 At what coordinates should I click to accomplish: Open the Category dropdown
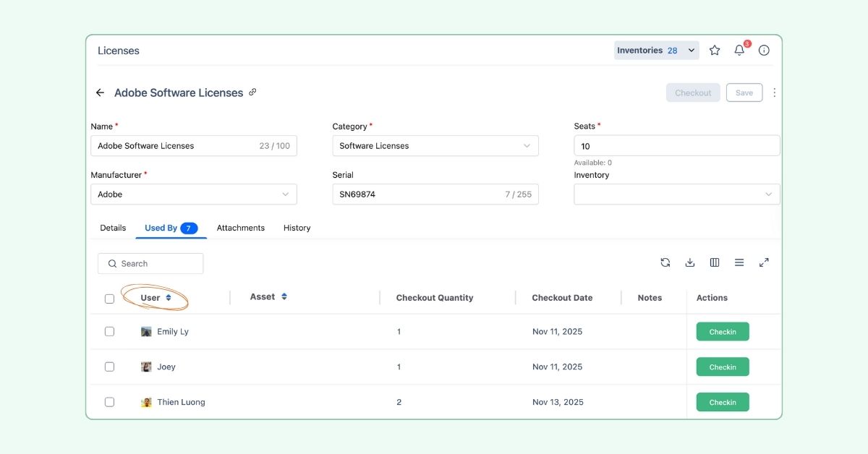tap(435, 146)
